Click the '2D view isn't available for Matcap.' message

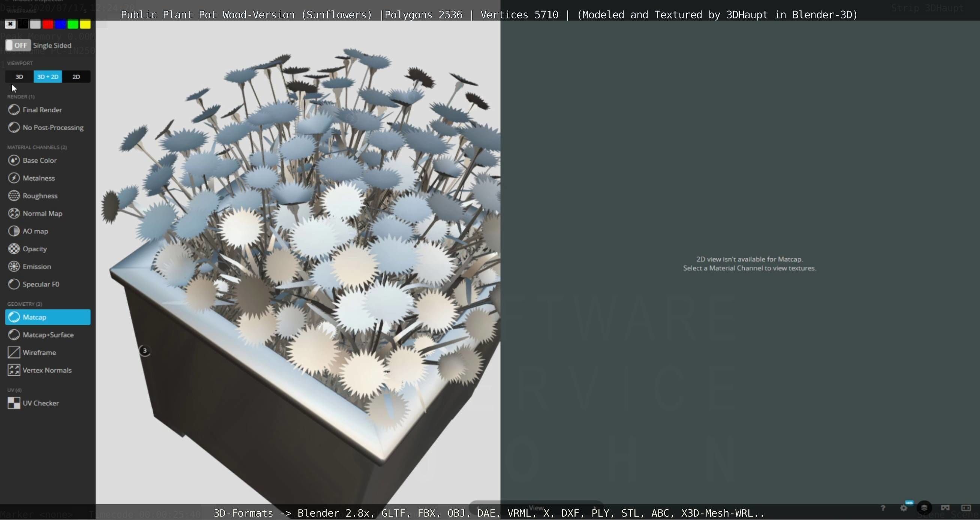pyautogui.click(x=750, y=259)
